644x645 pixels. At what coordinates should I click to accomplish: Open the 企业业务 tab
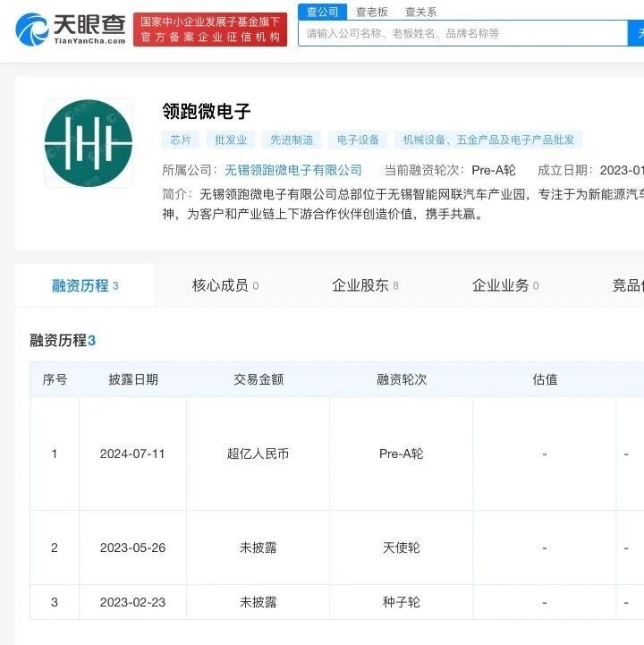pyautogui.click(x=505, y=285)
